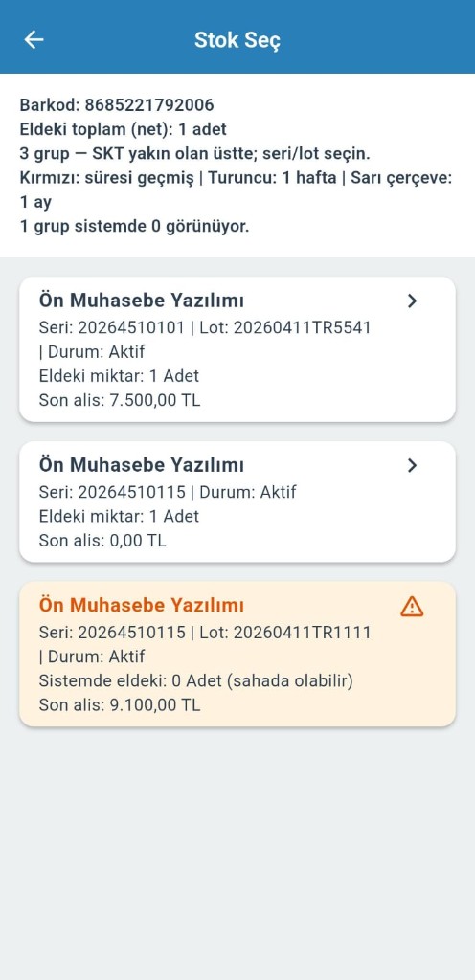Image resolution: width=475 pixels, height=980 pixels.
Task: Open chevron on card with Lot 20260411TR5541
Action: pyautogui.click(x=412, y=301)
